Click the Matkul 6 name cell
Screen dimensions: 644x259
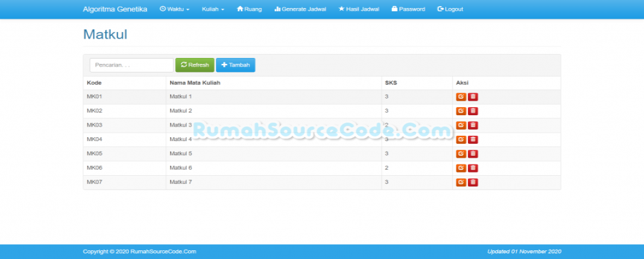(273, 168)
